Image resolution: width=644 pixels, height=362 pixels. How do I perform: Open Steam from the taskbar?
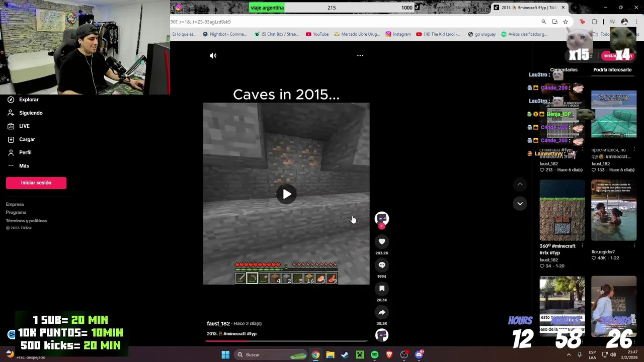(345, 355)
